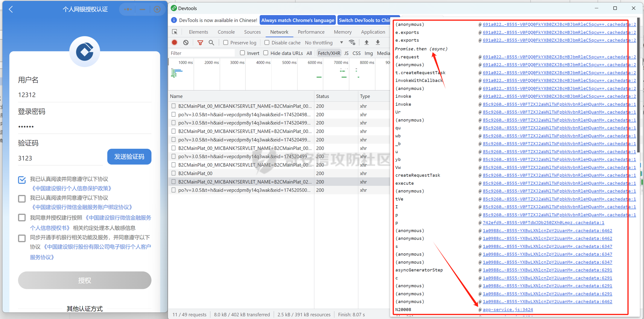The height and width of the screenshot is (319, 644).
Task: Open the 中国建设银行微信金融服务账户绑定协议 link
Action: tap(82, 207)
